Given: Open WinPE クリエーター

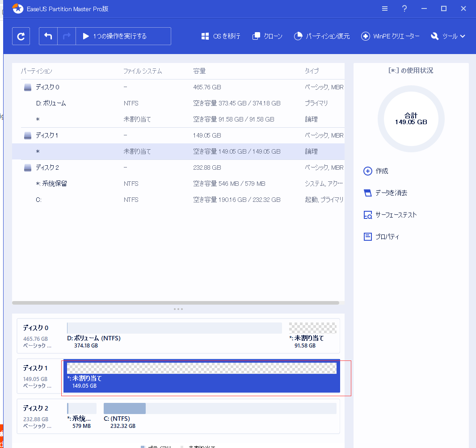Looking at the screenshot, I should pos(391,36).
